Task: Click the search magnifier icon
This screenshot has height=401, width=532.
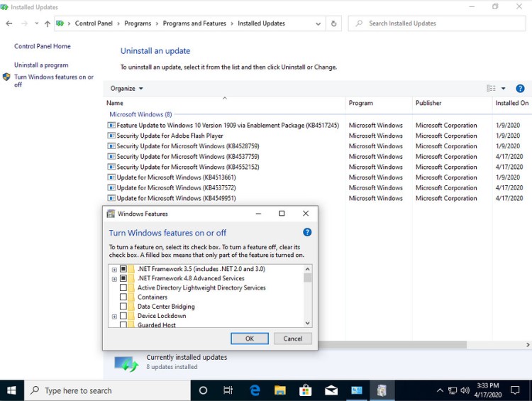Action: click(x=359, y=23)
